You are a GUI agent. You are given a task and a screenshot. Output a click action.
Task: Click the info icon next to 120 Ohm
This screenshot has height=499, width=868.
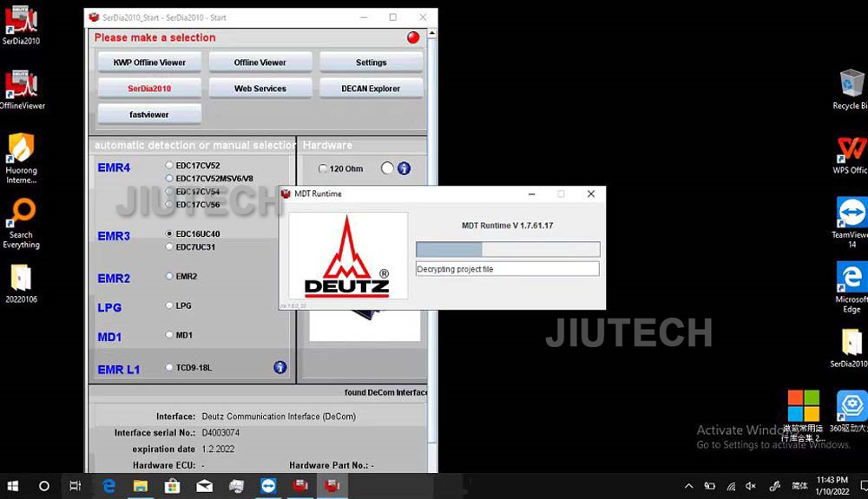point(404,168)
